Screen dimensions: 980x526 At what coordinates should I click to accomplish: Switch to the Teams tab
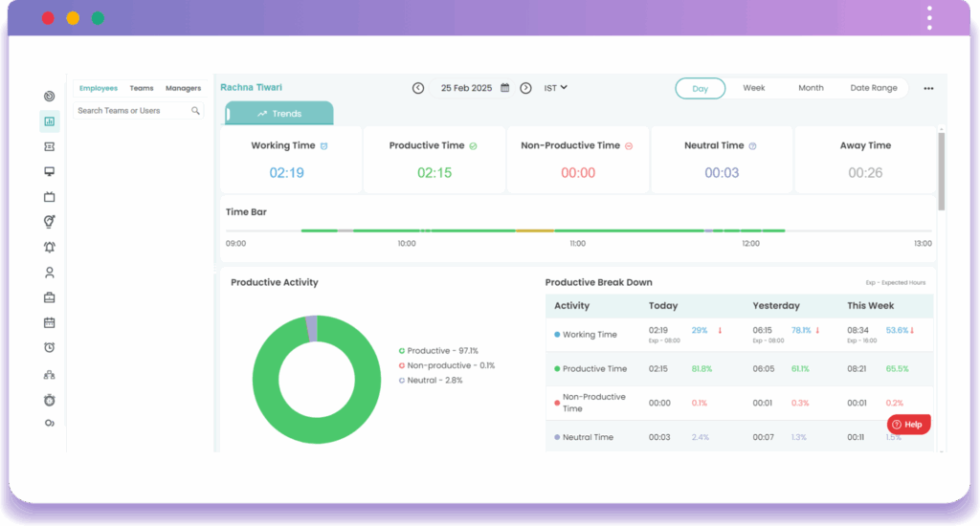point(142,88)
